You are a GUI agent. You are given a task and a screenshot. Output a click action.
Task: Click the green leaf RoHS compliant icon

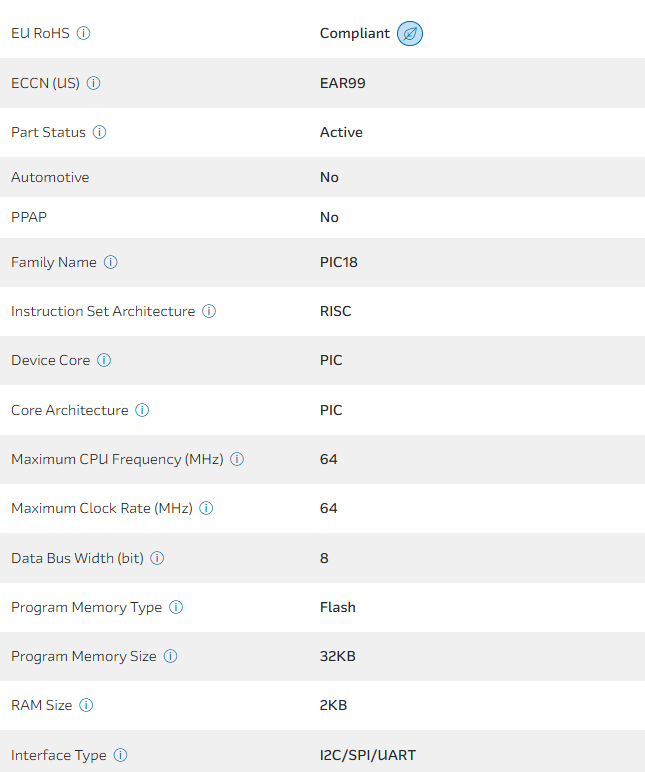410,34
